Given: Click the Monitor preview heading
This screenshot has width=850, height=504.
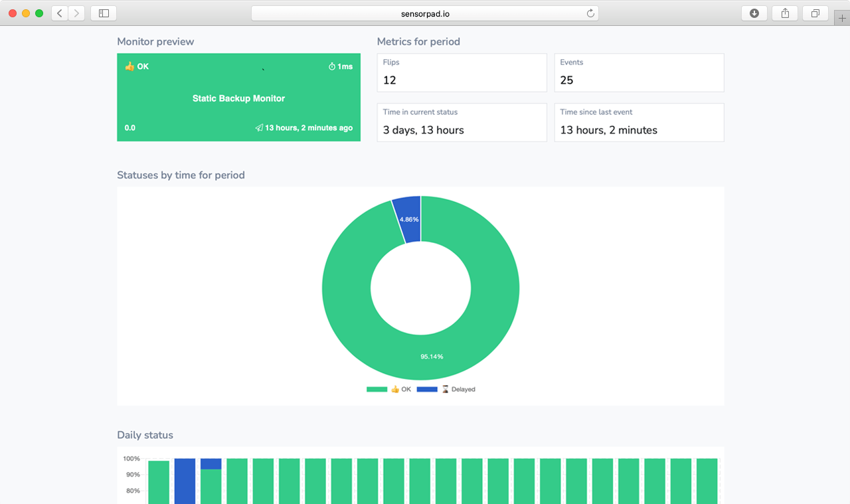Looking at the screenshot, I should [155, 41].
